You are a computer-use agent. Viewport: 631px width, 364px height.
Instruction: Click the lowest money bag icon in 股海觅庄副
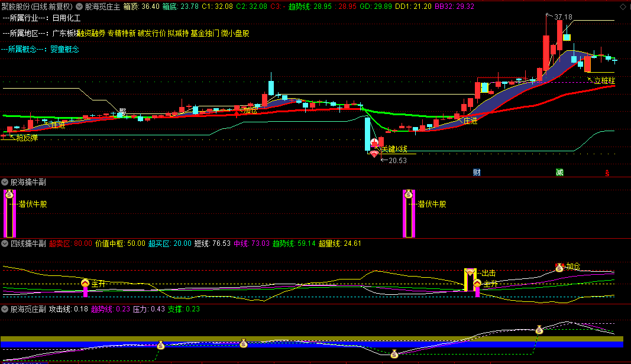coord(394,354)
